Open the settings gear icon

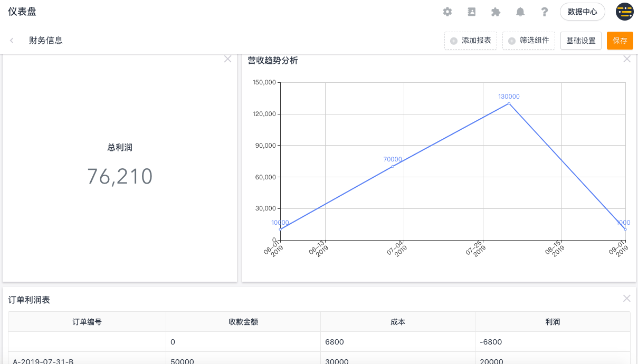pos(447,12)
